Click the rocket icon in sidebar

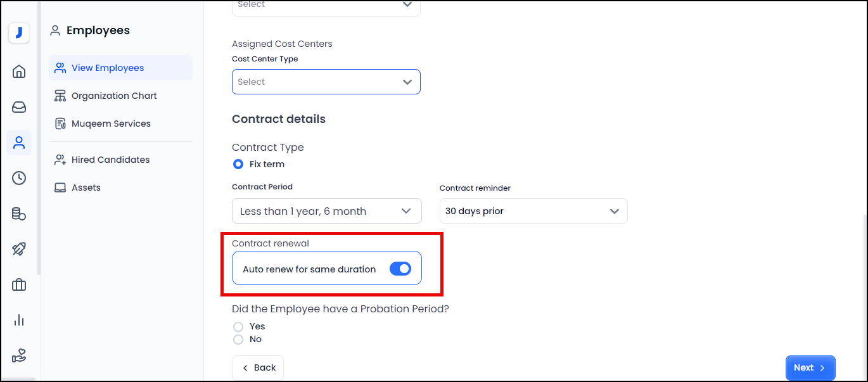(x=19, y=249)
